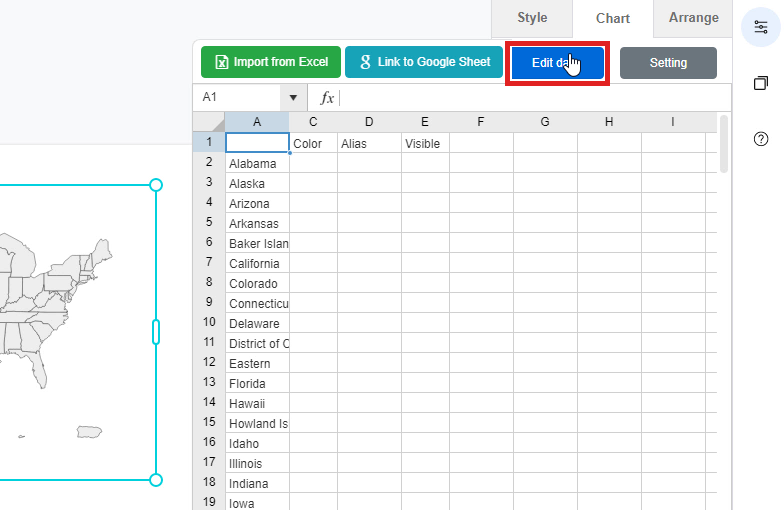Click the "Iowa" cell
The image size is (784, 510).
pyautogui.click(x=257, y=502)
